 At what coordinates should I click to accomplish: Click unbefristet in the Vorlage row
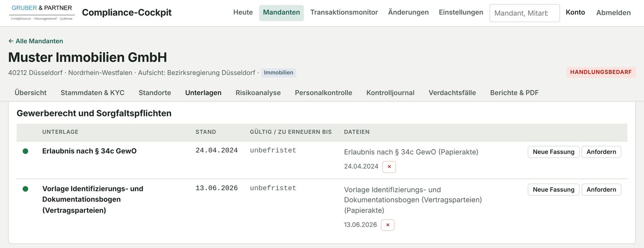[273, 188]
